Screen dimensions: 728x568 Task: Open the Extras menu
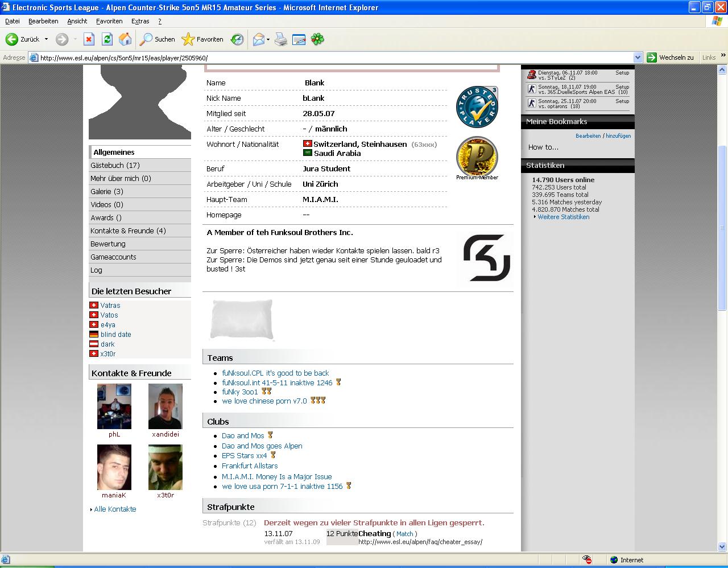coord(140,21)
